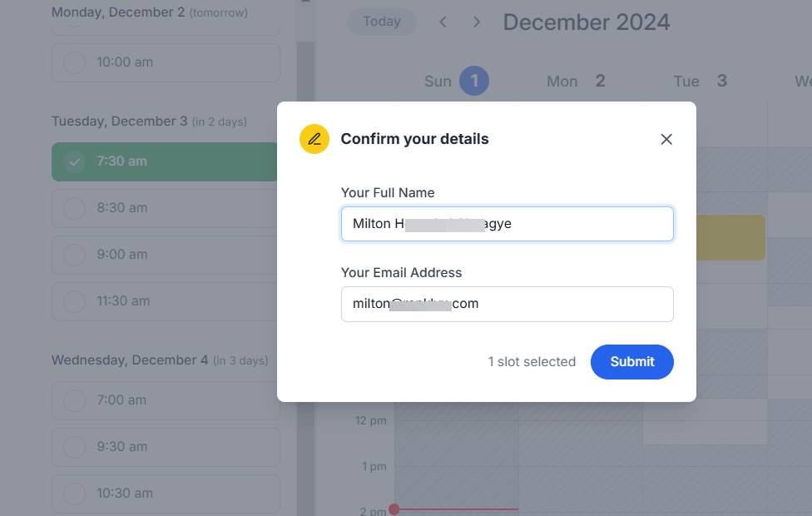Screen dimensions: 812x516
Task: Click the Sun 1 date circle
Action: (474, 81)
